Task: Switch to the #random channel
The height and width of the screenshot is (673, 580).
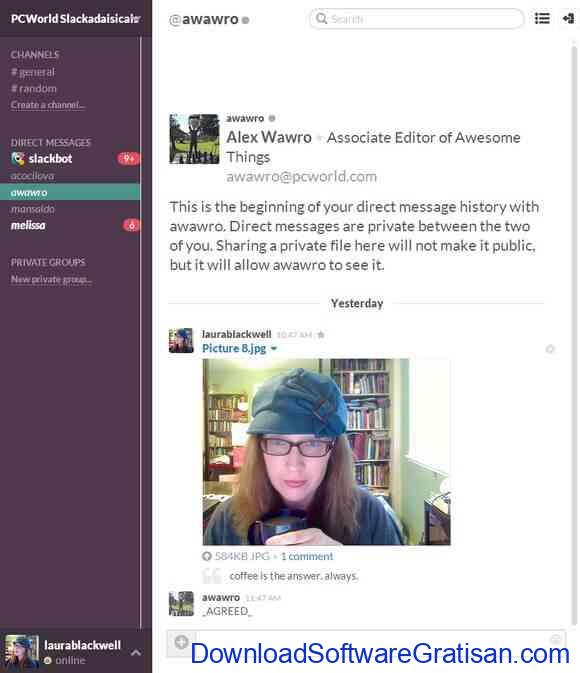Action: (x=34, y=89)
